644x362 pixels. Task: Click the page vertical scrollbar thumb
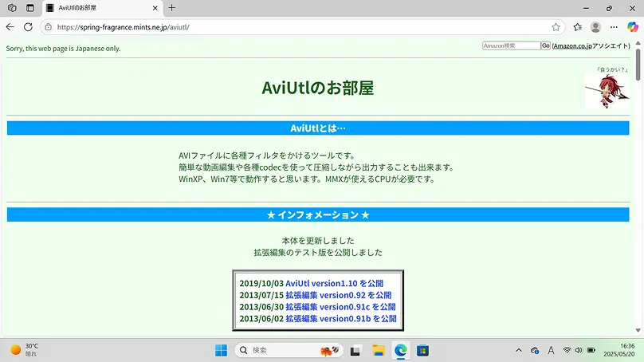pyautogui.click(x=638, y=64)
